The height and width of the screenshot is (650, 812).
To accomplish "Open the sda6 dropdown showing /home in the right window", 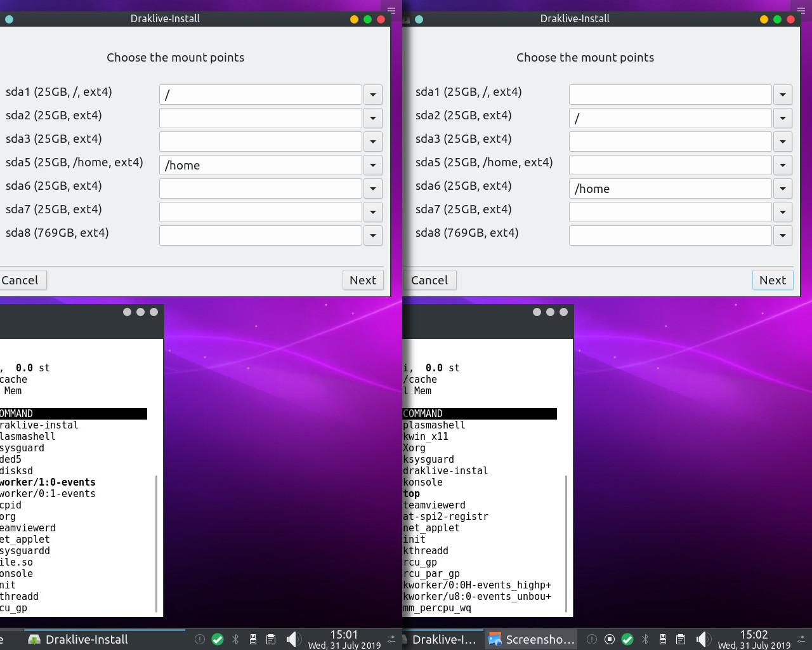I will tap(783, 189).
